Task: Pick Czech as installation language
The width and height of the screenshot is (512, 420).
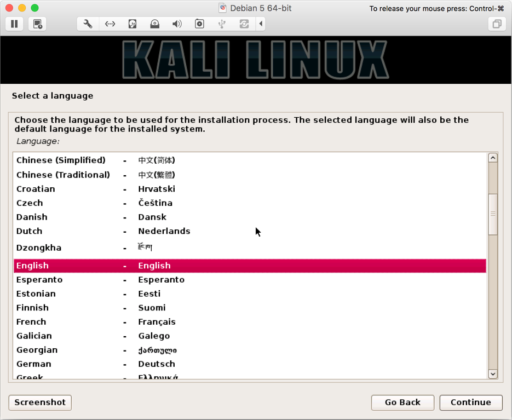Action: coord(250,203)
